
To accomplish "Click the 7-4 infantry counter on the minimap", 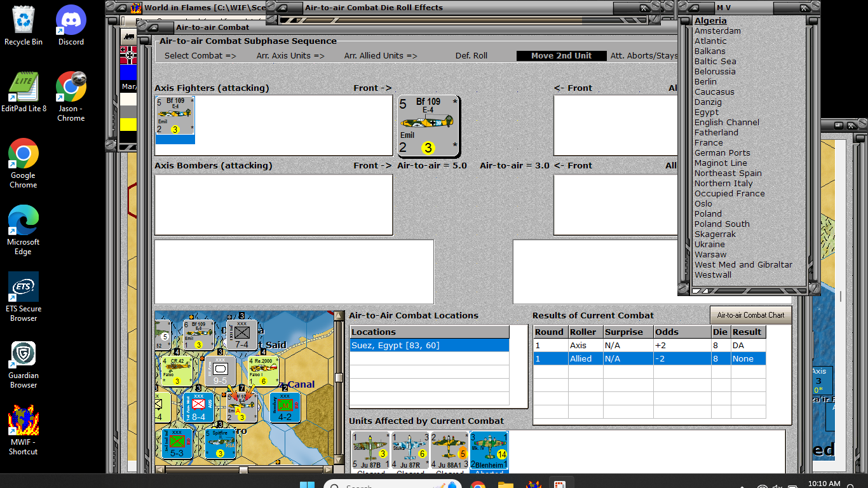I will click(241, 335).
